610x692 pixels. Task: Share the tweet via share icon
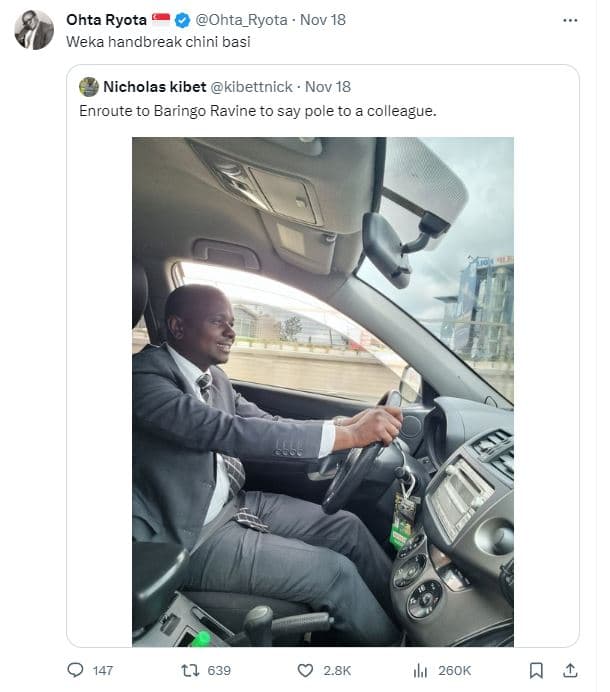[x=570, y=670]
